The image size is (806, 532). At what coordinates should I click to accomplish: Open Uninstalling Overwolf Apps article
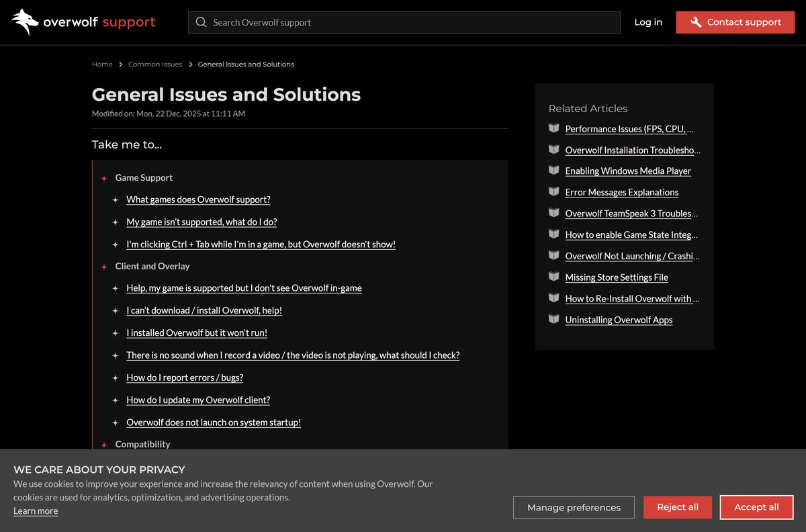coord(619,320)
